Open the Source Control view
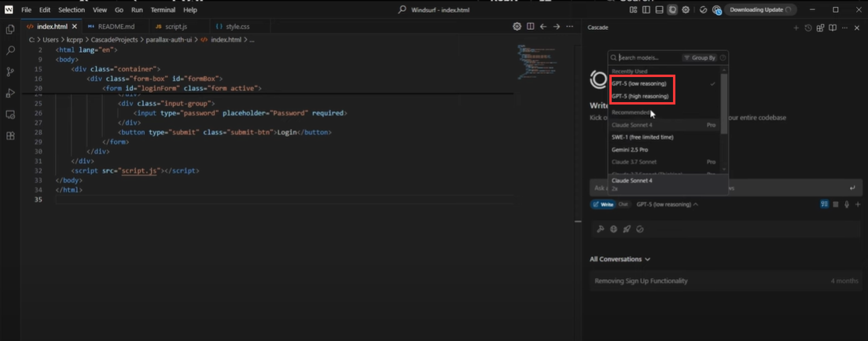 point(11,72)
